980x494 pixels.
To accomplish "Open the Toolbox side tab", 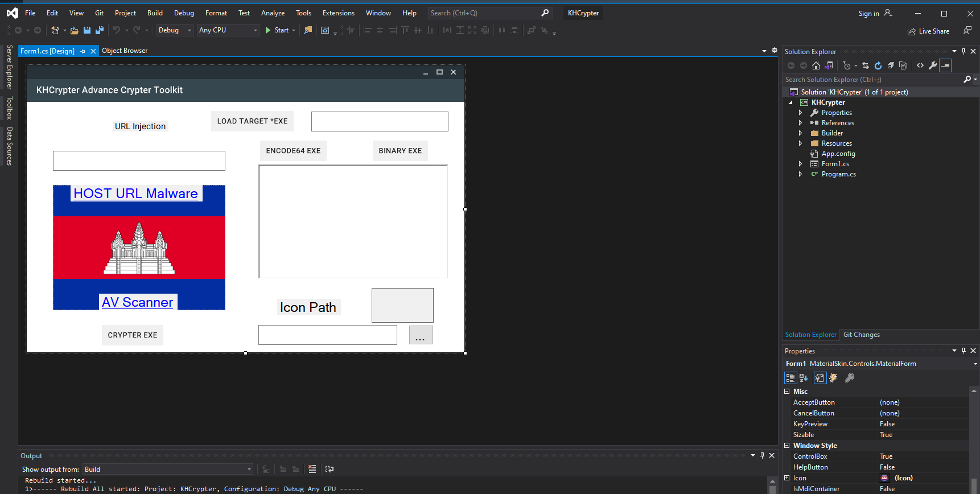I will (9, 108).
